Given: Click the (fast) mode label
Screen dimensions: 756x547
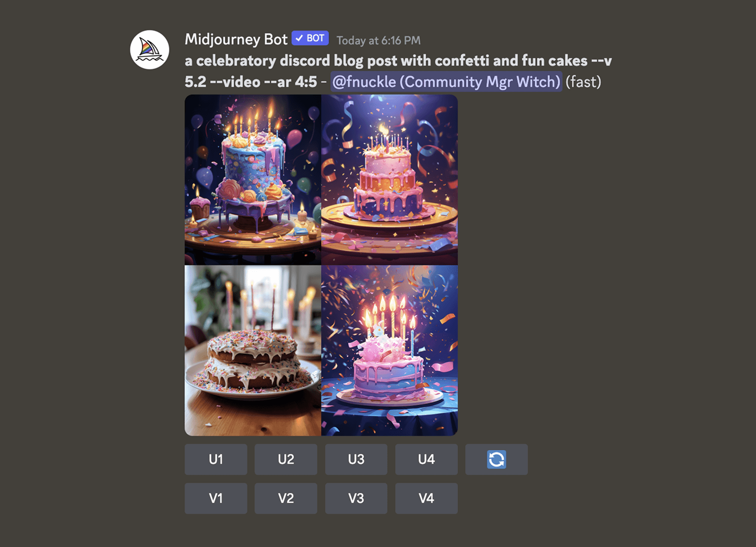Looking at the screenshot, I should (x=583, y=82).
